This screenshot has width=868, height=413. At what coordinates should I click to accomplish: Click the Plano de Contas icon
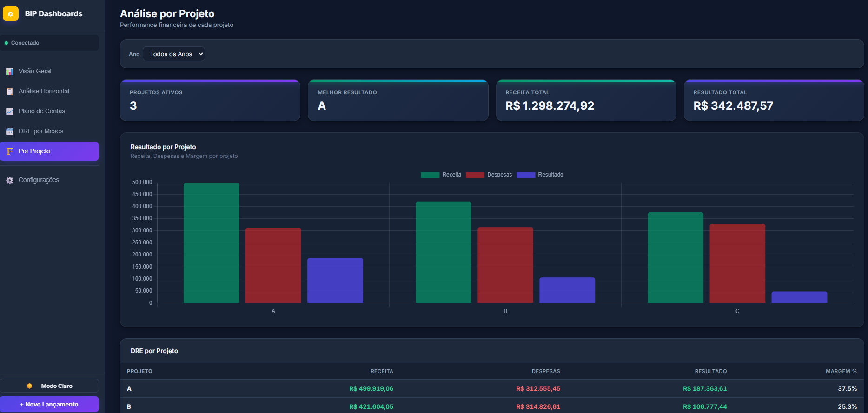click(x=10, y=111)
